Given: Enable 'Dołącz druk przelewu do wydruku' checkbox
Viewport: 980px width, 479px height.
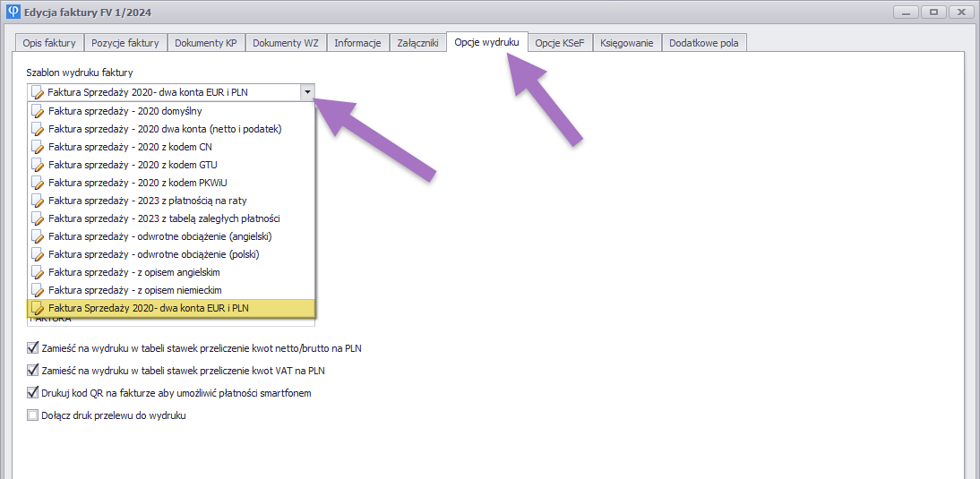Looking at the screenshot, I should [33, 415].
